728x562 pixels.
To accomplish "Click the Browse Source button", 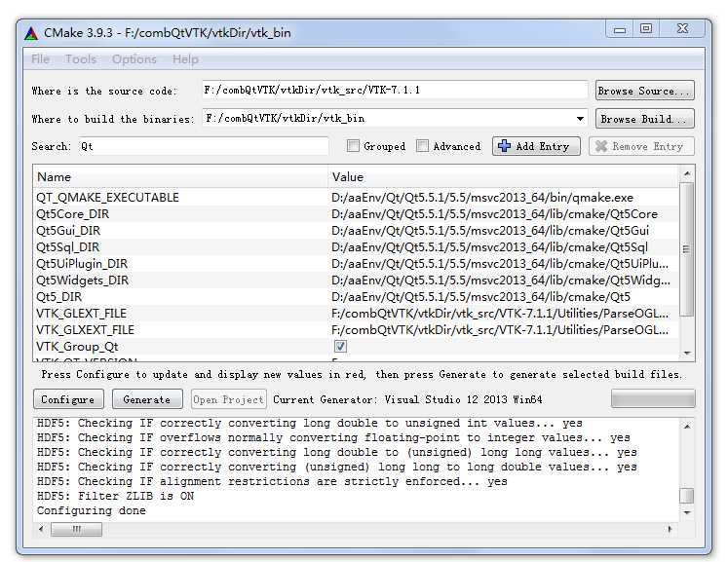I will (x=645, y=91).
